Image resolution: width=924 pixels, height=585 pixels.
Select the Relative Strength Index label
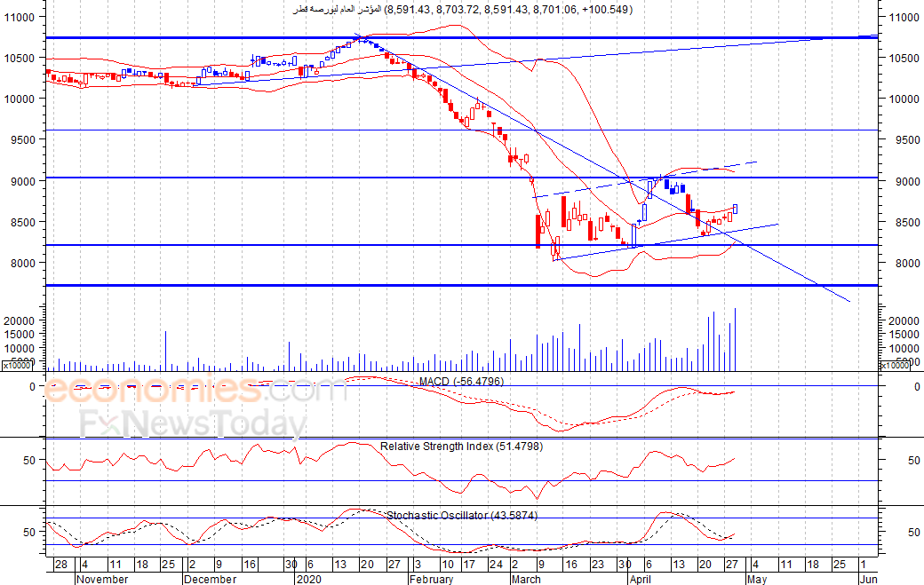click(x=461, y=447)
